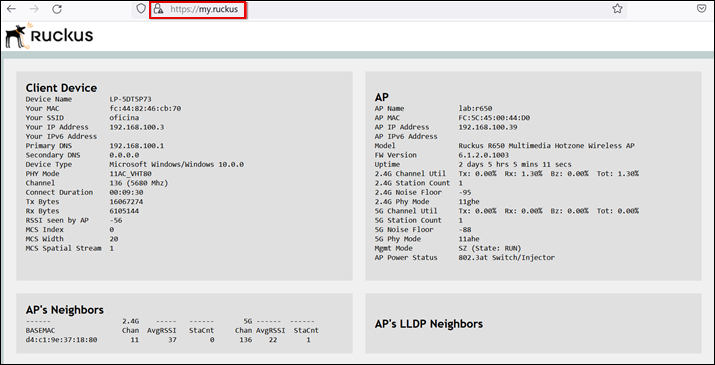Select the AP's Neighbors heading
Viewport: 715px width, 365px height.
click(x=65, y=310)
